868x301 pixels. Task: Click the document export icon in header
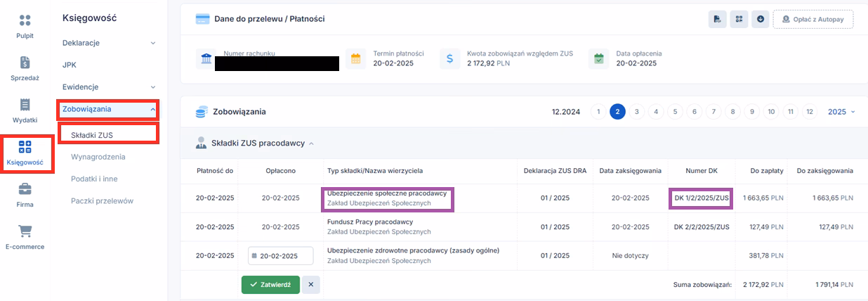pyautogui.click(x=717, y=19)
